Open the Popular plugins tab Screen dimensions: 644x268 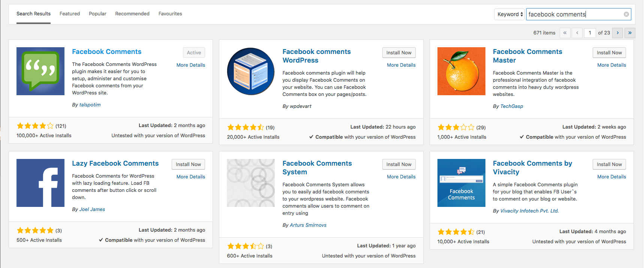click(x=97, y=14)
